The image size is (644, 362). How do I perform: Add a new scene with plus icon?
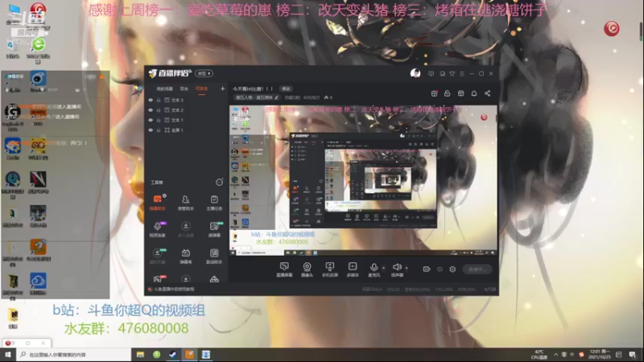[x=222, y=88]
